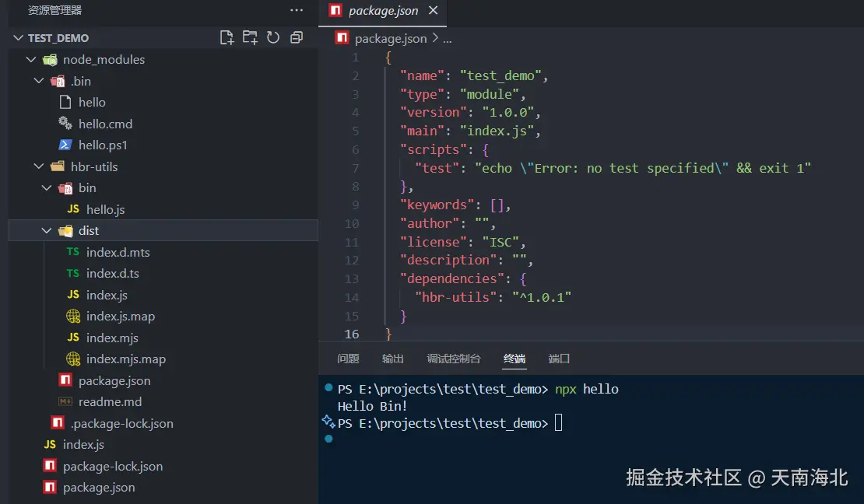Collapse the TEST_DEMO root section
Image resolution: width=864 pixels, height=504 pixels.
(18, 37)
